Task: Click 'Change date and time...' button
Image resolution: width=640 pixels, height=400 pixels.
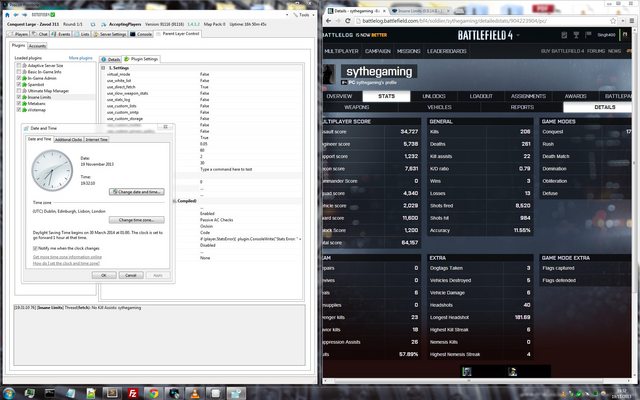Action: (139, 191)
